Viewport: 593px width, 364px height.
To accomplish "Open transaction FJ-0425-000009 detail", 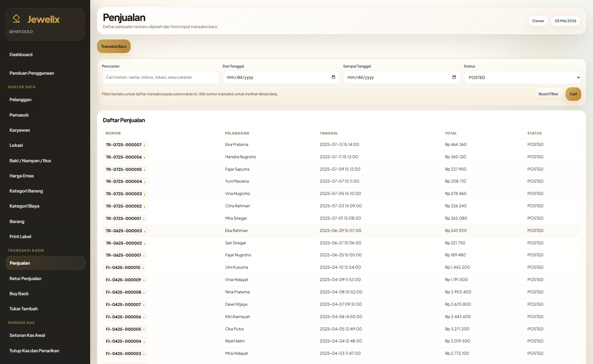I will click(125, 280).
